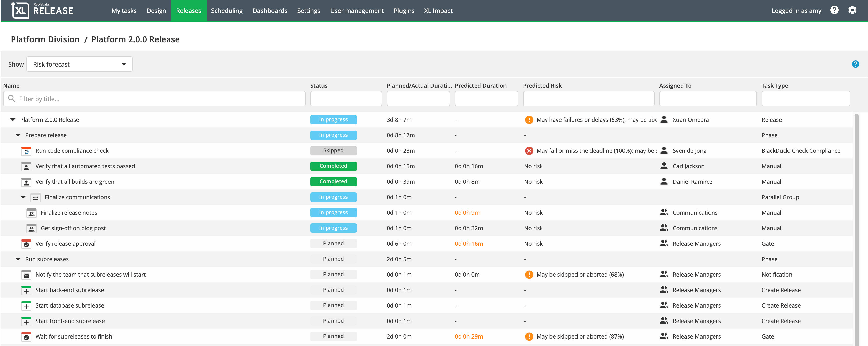
Task: Click manual task icon for Verify automated tests passed
Action: [x=26, y=166]
